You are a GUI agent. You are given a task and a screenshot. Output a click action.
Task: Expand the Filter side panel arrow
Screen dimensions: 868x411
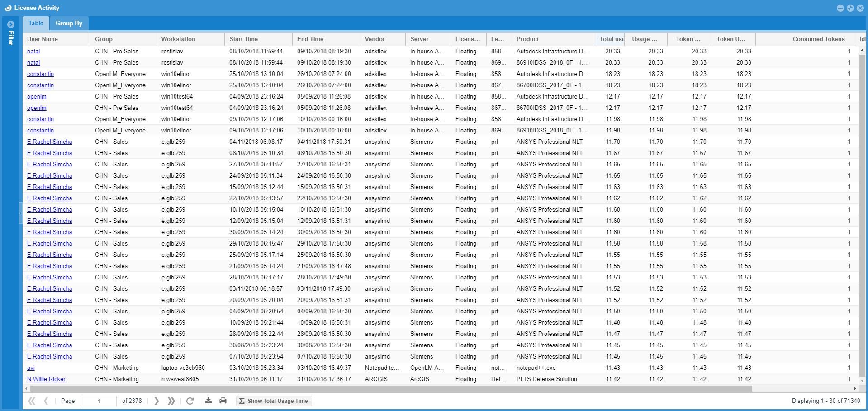11,24
